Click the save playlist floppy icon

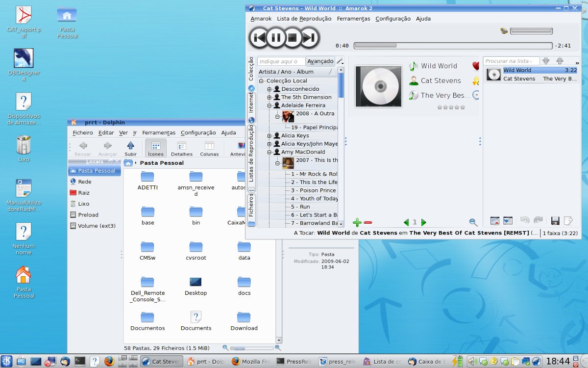555,221
